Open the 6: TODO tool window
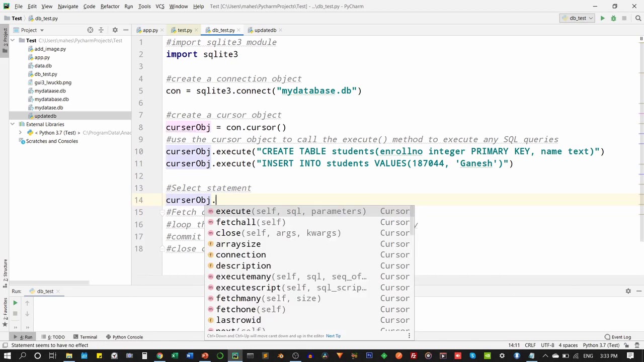 53,337
